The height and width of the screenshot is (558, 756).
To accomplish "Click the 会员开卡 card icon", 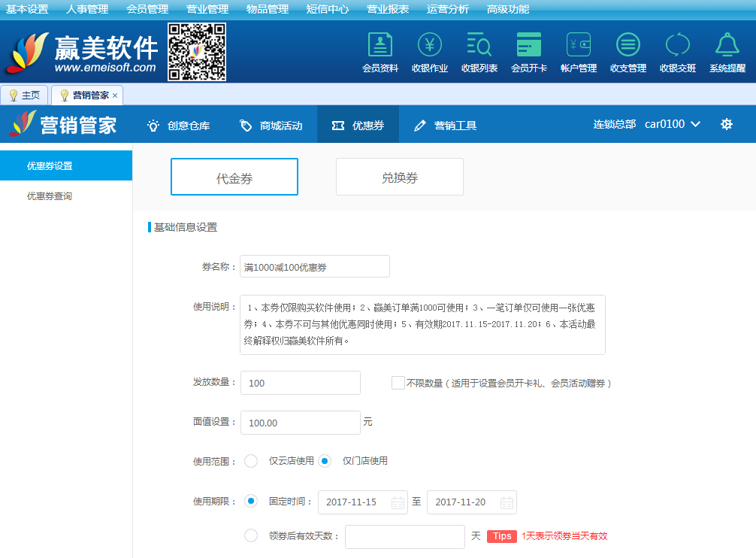I will pos(529,46).
